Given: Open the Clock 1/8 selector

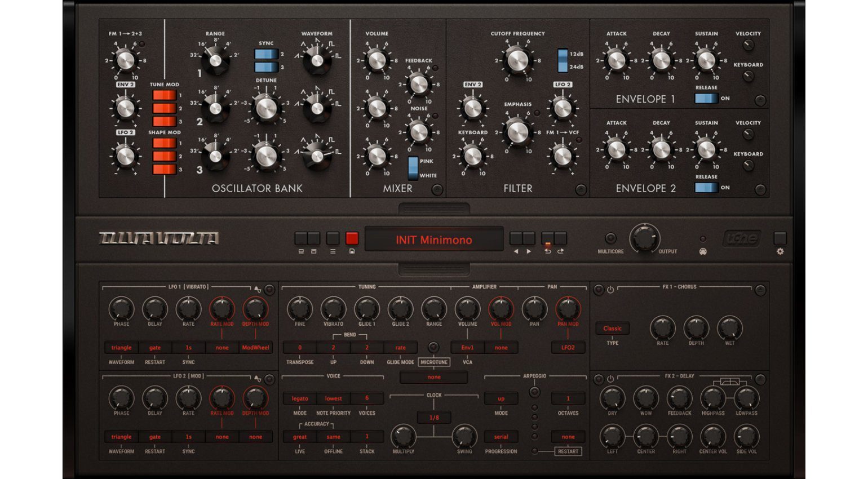Looking at the screenshot, I should [x=433, y=418].
